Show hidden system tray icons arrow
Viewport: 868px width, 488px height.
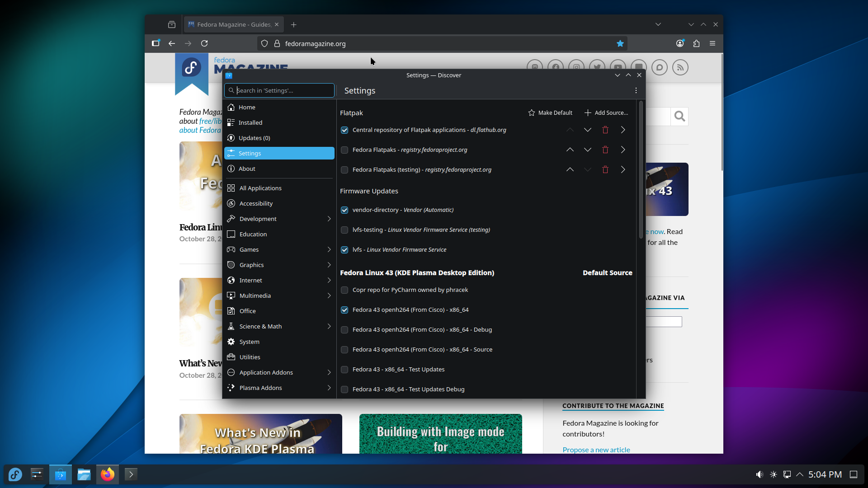click(x=800, y=474)
